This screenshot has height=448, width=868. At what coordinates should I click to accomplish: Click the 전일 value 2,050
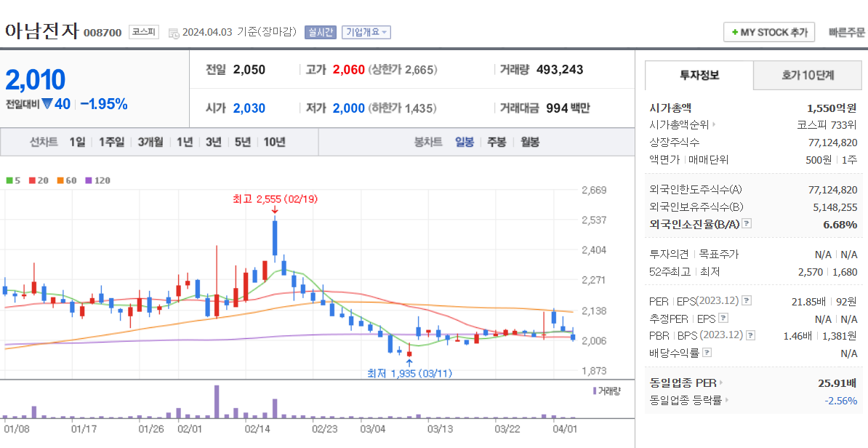[249, 70]
